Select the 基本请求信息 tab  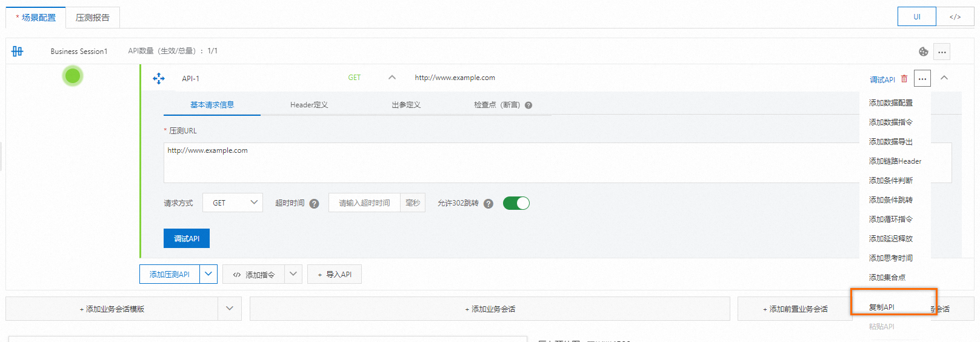tap(212, 105)
